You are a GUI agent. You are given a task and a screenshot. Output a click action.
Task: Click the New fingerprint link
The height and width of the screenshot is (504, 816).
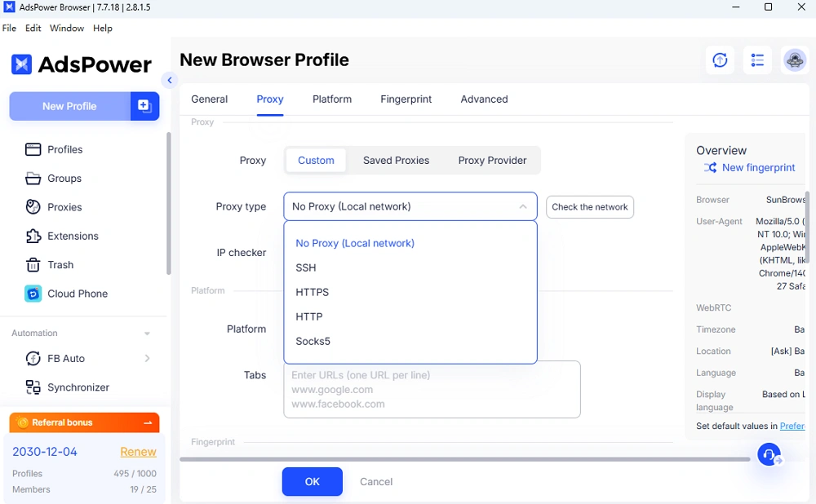pyautogui.click(x=758, y=167)
